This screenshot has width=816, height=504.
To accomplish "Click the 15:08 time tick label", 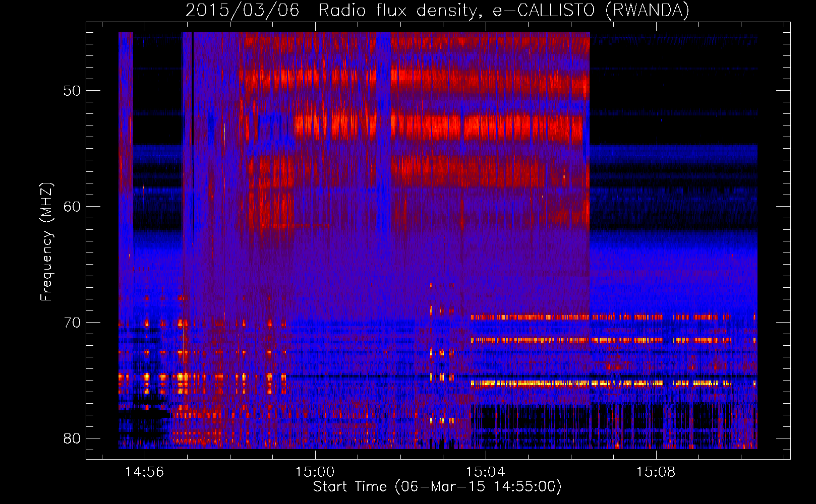I will click(656, 472).
